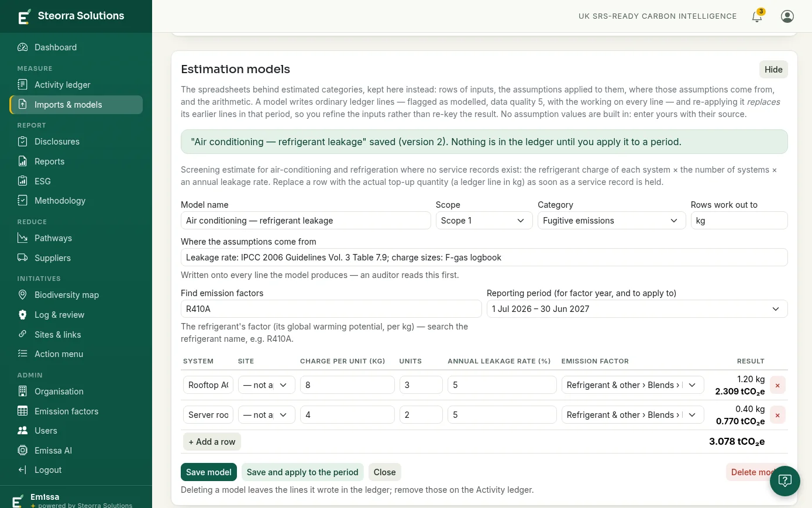Focus the Find emission factors search field
The image size is (812, 508).
coord(331,309)
